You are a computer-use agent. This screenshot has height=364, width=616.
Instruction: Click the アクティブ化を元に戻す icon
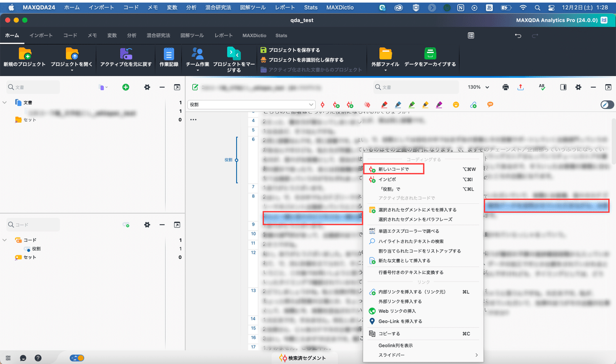coord(126,54)
